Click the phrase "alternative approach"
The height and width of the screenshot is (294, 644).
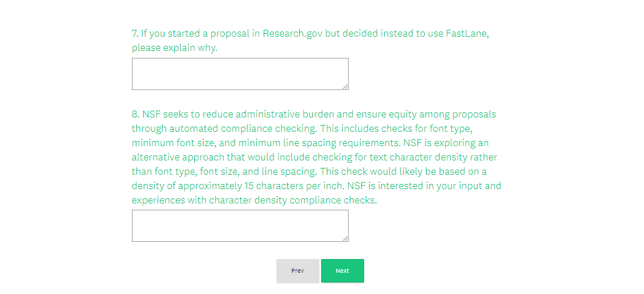click(174, 157)
